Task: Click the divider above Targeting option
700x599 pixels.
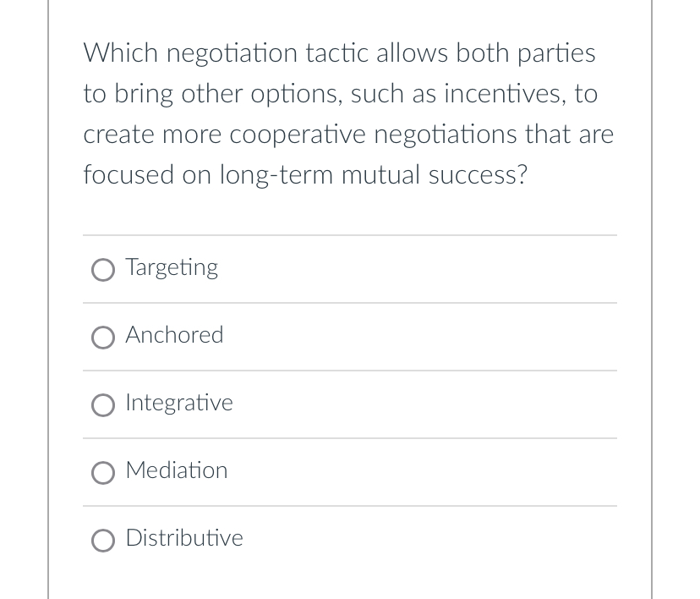Action: pyautogui.click(x=350, y=236)
